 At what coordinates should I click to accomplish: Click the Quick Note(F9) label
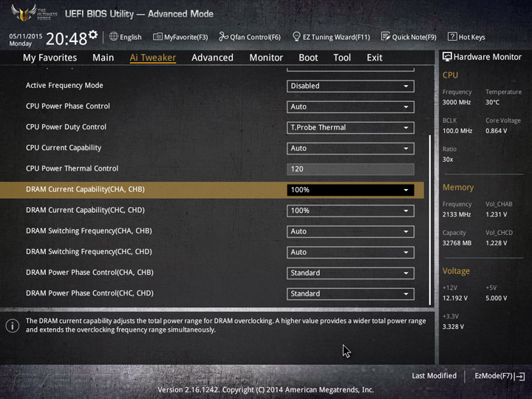pos(414,37)
